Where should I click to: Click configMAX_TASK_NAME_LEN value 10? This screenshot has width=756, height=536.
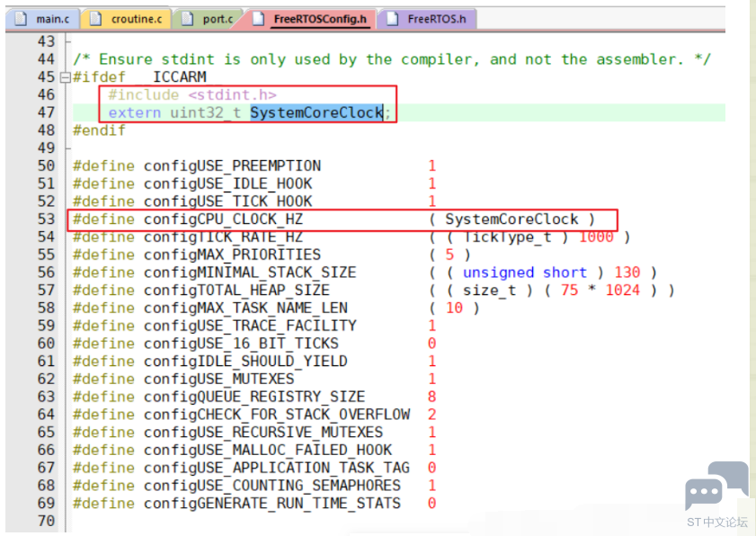(454, 308)
